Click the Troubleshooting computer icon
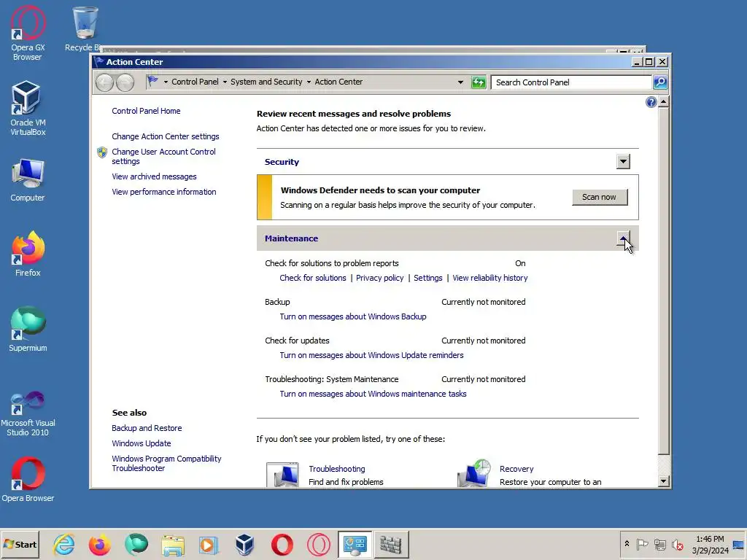Image resolution: width=747 pixels, height=560 pixels. click(282, 474)
